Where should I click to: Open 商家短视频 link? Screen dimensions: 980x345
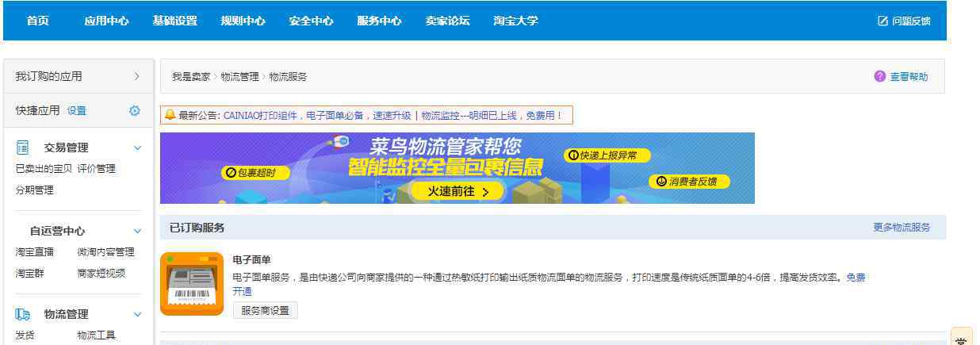(x=101, y=273)
